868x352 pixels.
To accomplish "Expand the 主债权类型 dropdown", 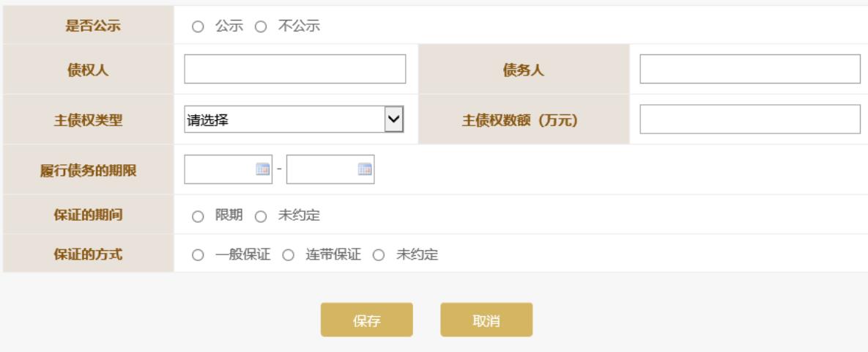I will coord(394,120).
